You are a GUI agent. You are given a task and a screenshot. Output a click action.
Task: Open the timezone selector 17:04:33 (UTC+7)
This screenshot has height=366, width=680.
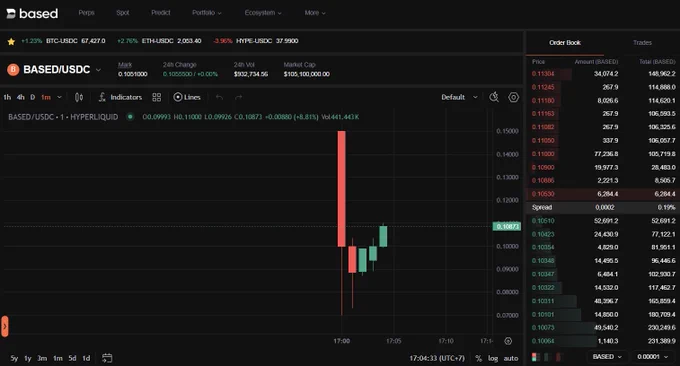[x=437, y=358]
